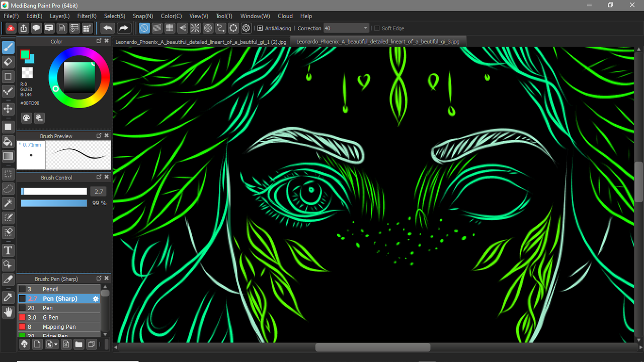Screen dimensions: 644x362
Task: Select the Eraser tool
Action: 8,62
